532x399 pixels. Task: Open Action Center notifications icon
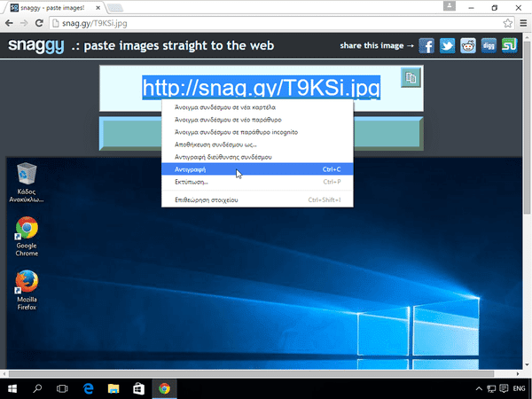(504, 388)
